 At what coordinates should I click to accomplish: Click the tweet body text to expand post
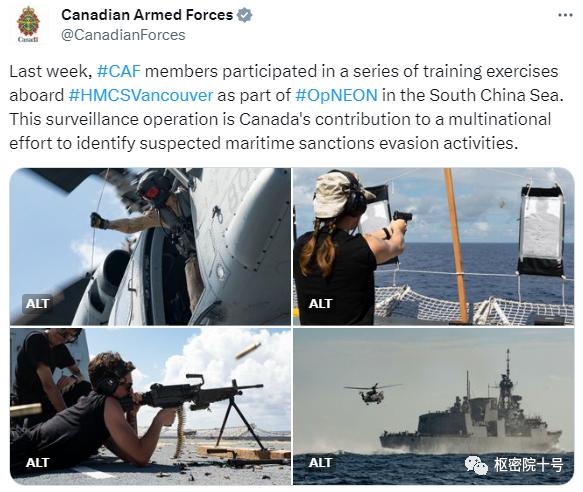coord(286,107)
